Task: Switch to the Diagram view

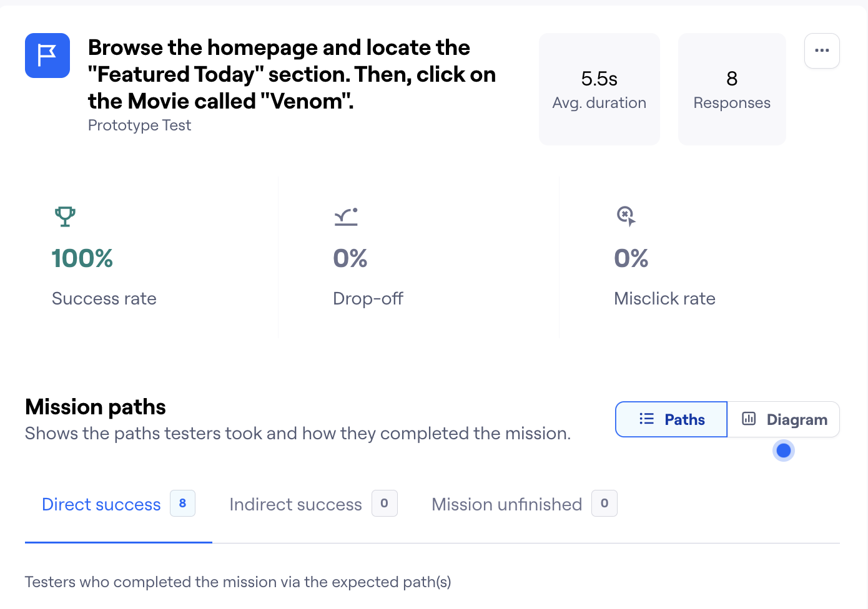Action: click(784, 419)
